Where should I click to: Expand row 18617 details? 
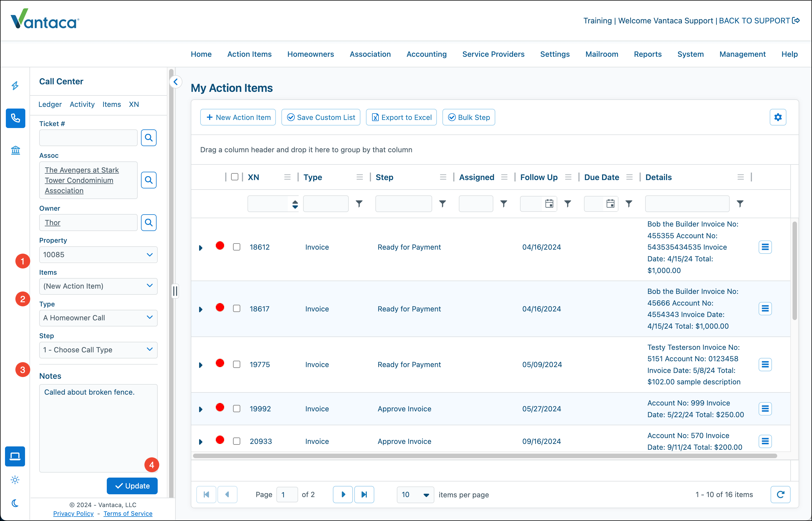201,309
